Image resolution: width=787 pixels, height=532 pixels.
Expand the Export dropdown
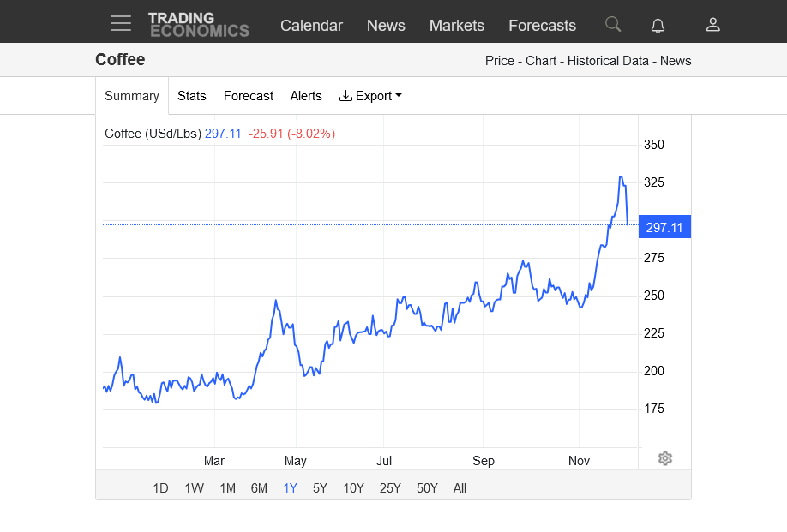pyautogui.click(x=370, y=96)
